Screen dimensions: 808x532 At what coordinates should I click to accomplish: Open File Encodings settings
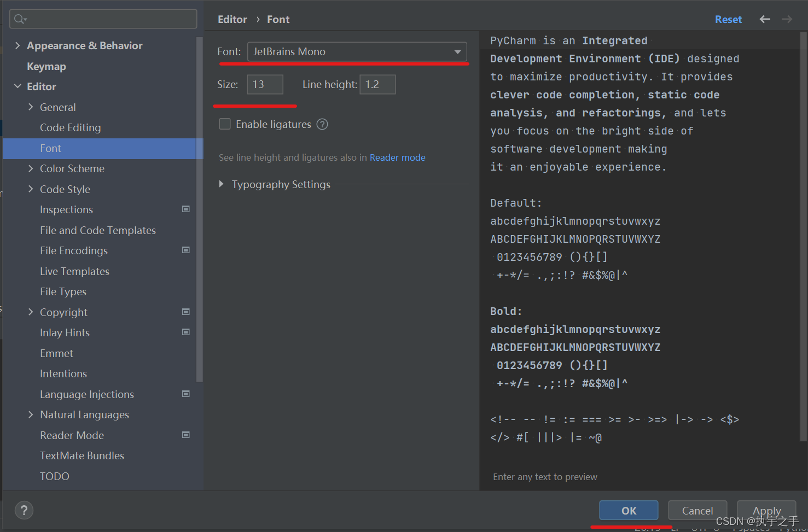tap(74, 250)
